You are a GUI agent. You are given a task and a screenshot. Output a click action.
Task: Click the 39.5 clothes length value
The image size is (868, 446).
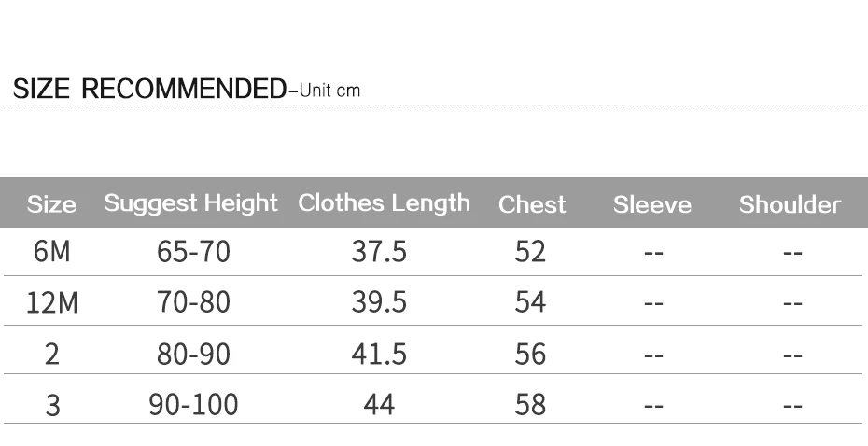tap(379, 302)
